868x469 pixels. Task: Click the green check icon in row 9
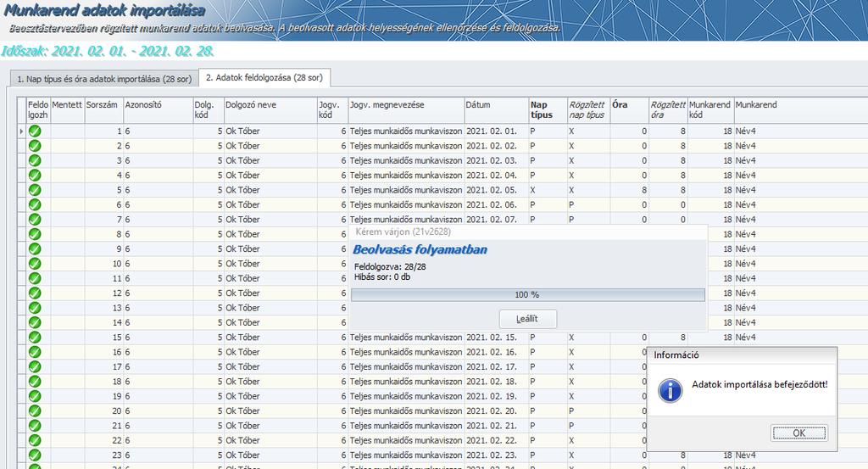[x=35, y=248]
